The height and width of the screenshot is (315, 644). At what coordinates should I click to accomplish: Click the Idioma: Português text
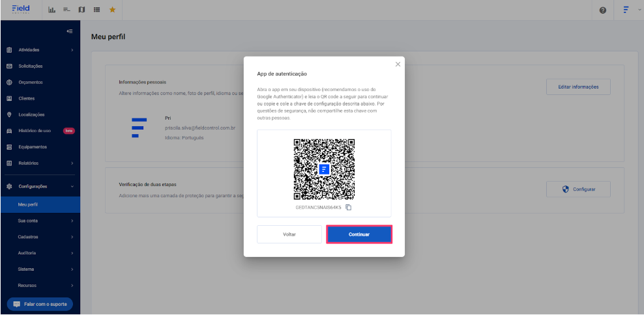pos(184,138)
